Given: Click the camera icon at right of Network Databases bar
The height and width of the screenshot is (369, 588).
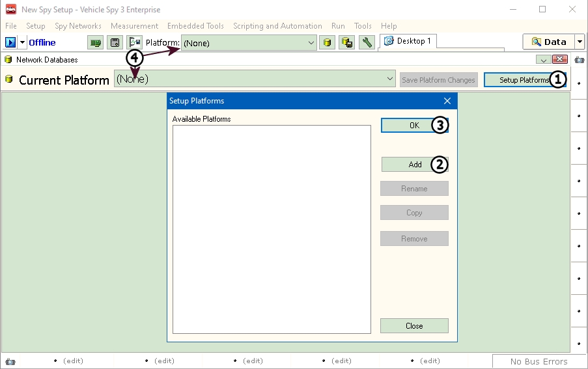Looking at the screenshot, I should tap(580, 59).
